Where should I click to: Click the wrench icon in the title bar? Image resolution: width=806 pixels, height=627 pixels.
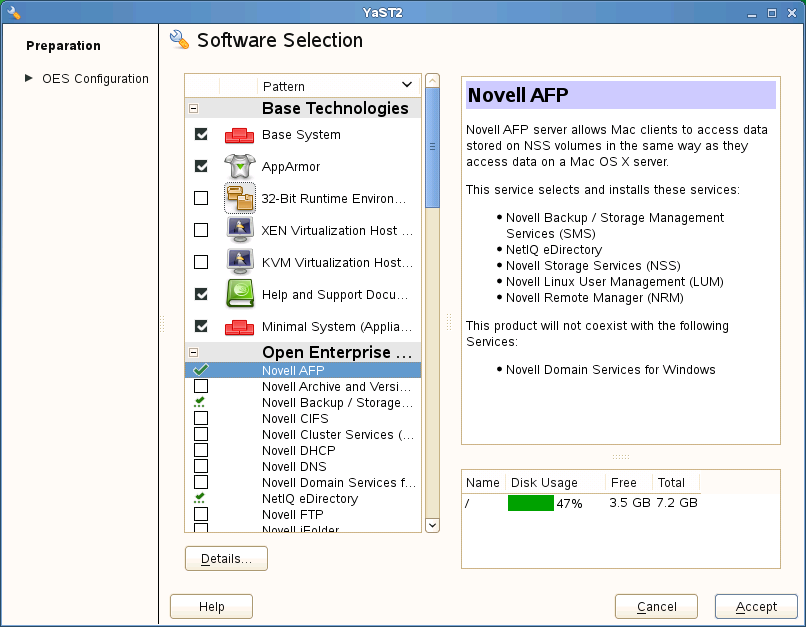coord(13,12)
